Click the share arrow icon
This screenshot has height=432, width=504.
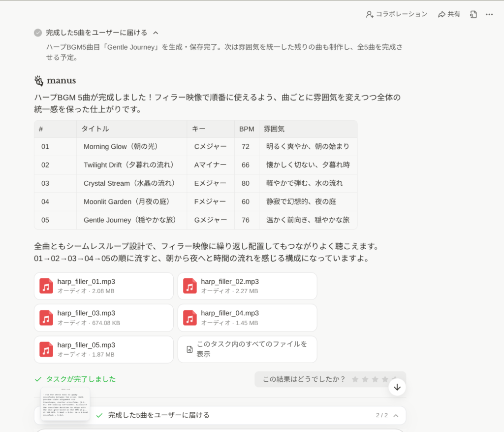coord(441,14)
